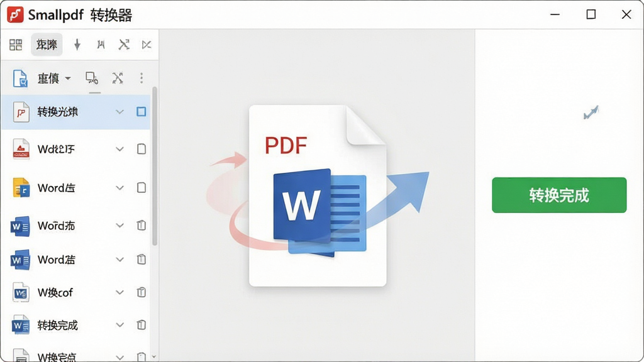The height and width of the screenshot is (362, 644).
Task: Click the Word icon in fifth list row
Action: (20, 260)
